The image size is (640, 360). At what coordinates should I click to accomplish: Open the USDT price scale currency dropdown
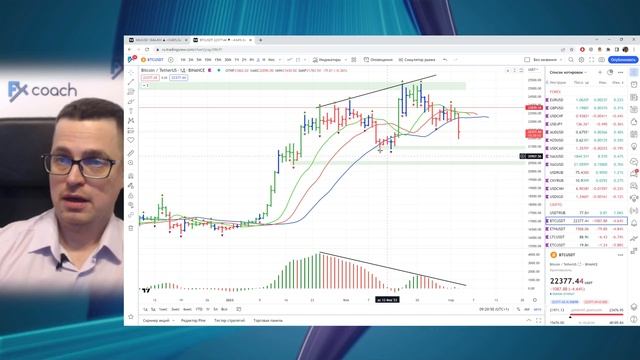click(533, 70)
